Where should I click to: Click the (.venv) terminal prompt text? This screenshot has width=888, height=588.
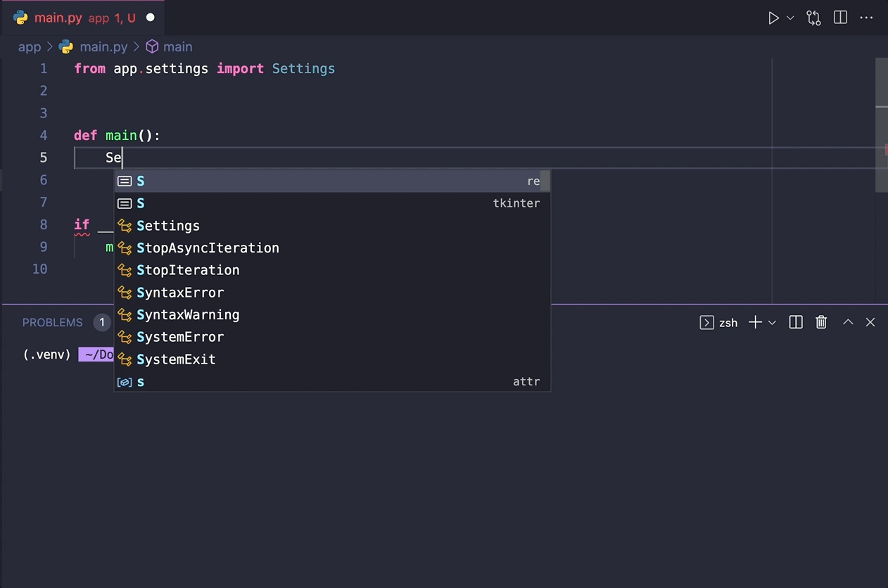47,354
